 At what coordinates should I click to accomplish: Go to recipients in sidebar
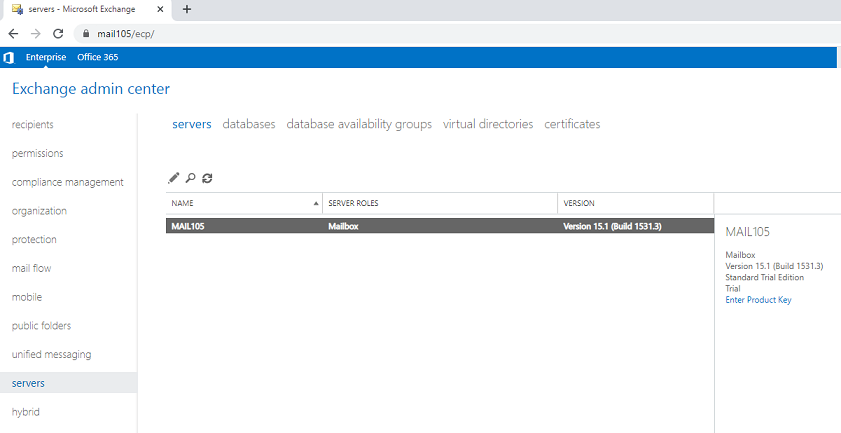coord(33,124)
